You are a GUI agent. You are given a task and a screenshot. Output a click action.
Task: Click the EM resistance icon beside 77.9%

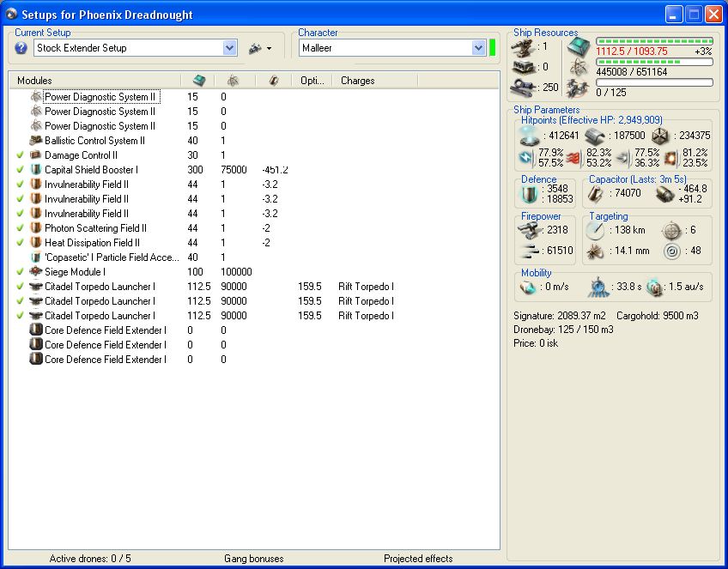click(526, 158)
